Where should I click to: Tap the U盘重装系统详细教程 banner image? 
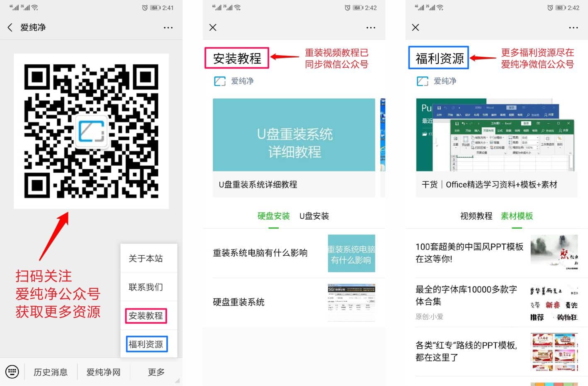[x=294, y=135]
